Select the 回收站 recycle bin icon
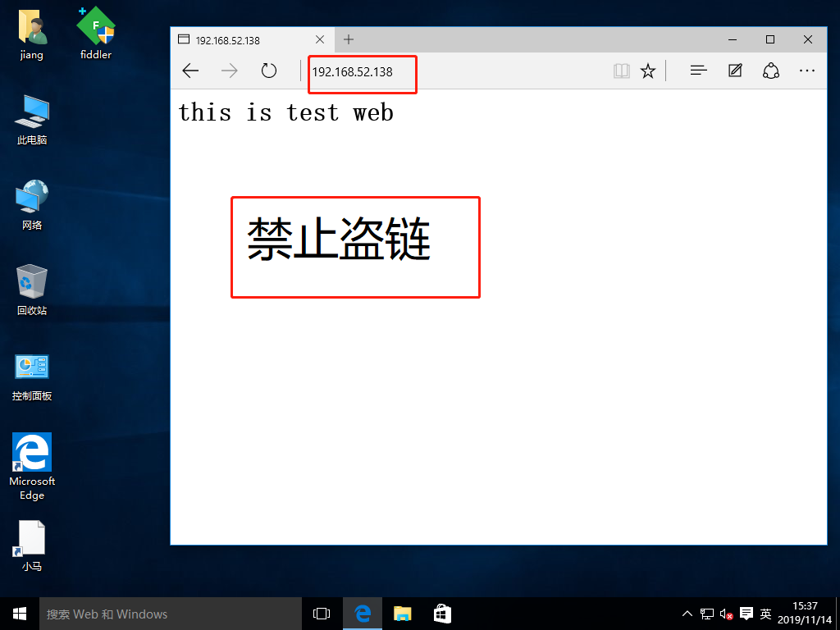This screenshot has width=840, height=630. click(32, 290)
